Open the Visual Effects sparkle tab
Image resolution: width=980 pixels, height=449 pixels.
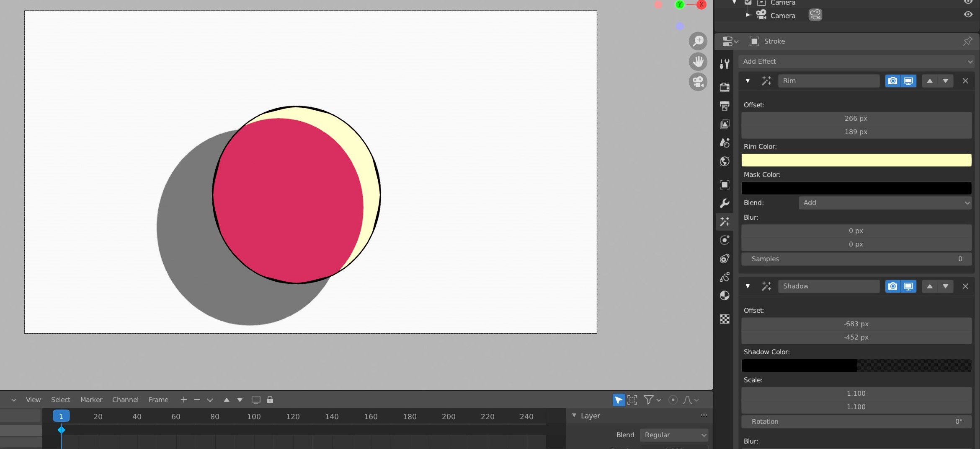(x=725, y=221)
